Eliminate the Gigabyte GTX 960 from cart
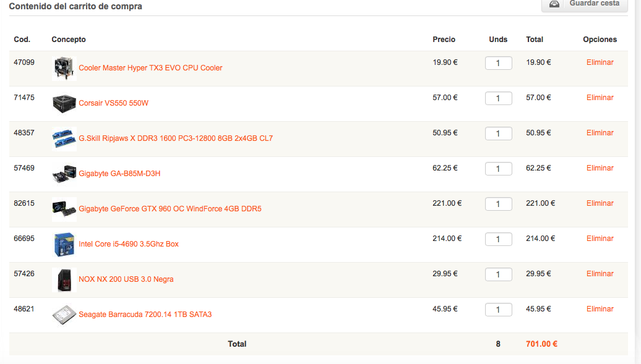Screen dimensions: 641x364 click(600, 203)
